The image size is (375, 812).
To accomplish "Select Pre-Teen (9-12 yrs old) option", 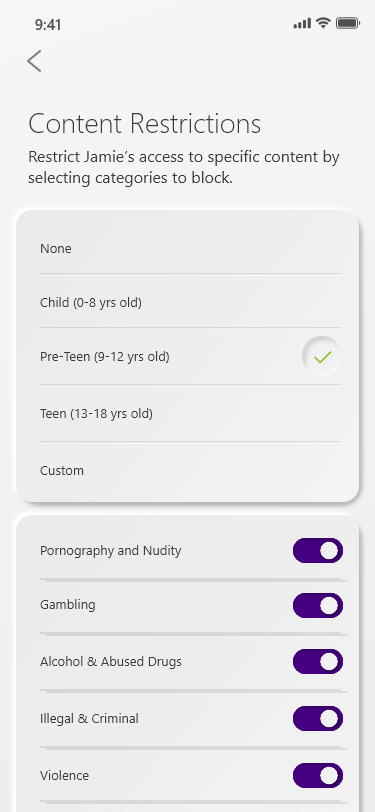I will point(190,357).
